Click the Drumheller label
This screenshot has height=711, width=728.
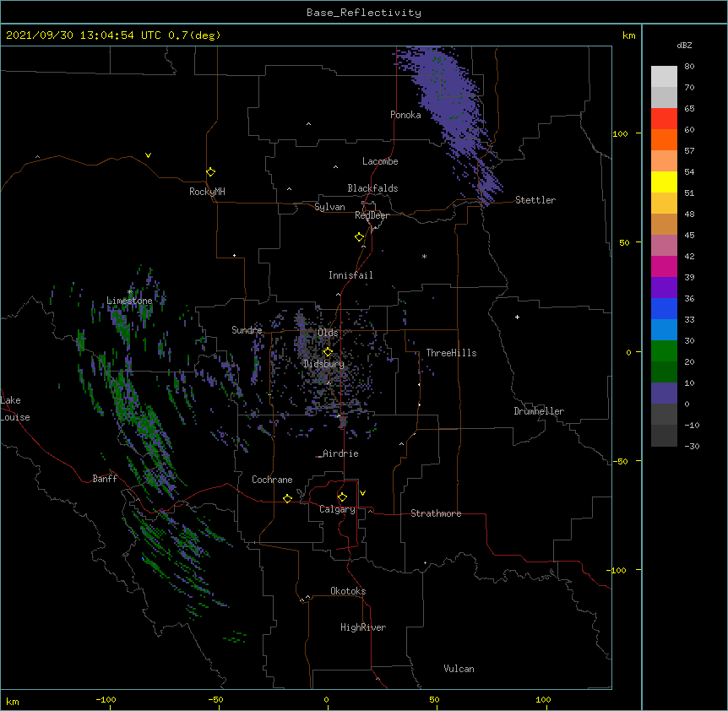click(x=539, y=411)
